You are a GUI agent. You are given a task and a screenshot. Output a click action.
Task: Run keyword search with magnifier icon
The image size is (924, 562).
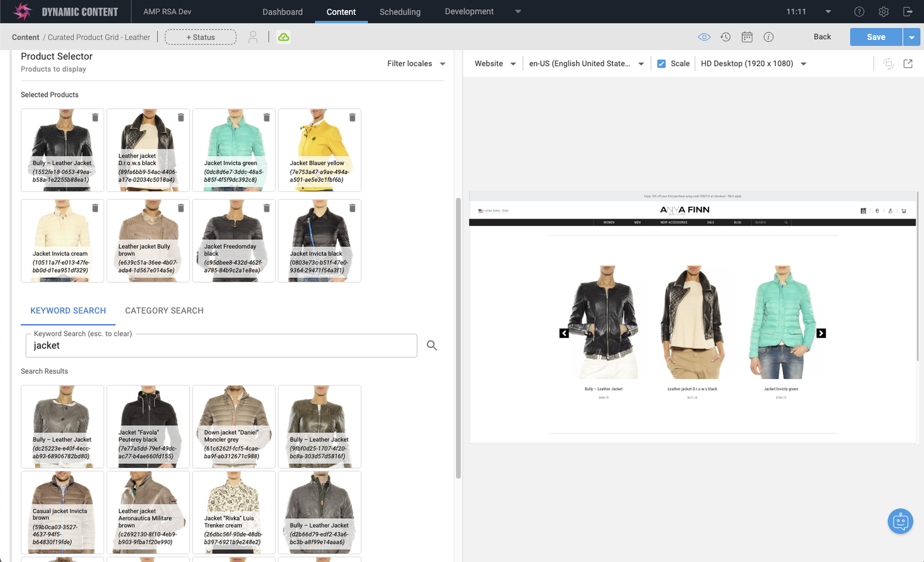tap(432, 346)
